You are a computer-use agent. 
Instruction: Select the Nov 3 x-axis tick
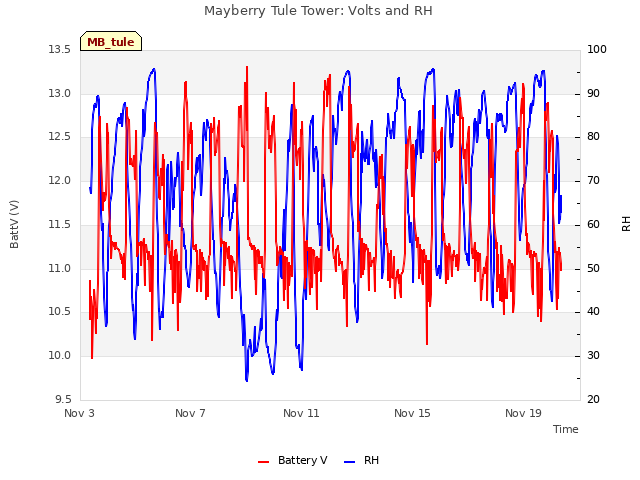79,413
